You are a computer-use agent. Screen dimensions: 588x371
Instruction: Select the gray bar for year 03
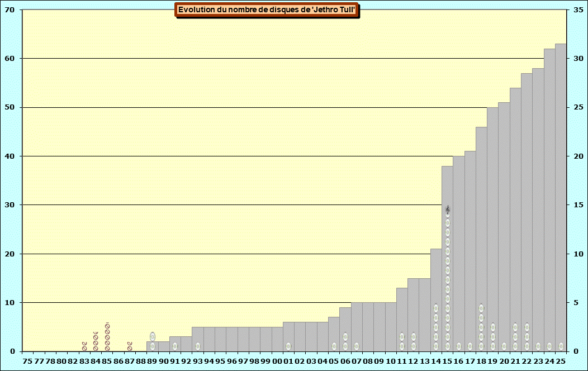click(x=311, y=336)
